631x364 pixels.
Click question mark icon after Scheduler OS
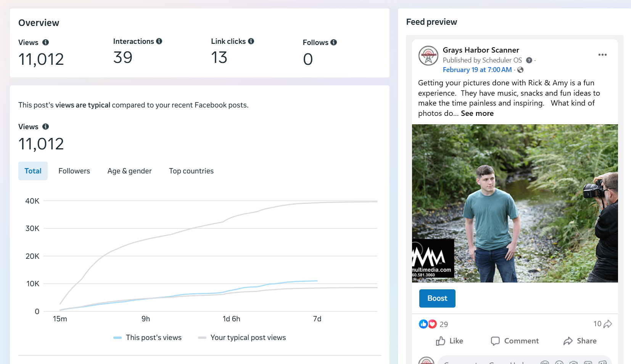pos(529,60)
